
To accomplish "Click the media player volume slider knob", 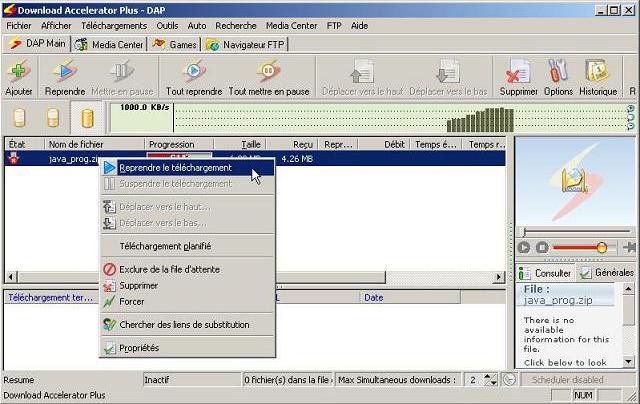I will pos(601,247).
